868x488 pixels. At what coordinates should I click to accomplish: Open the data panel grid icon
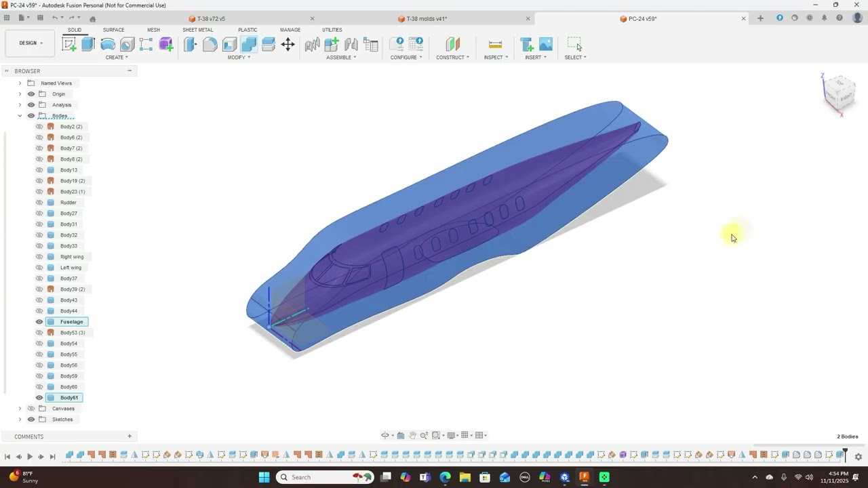pyautogui.click(x=7, y=18)
